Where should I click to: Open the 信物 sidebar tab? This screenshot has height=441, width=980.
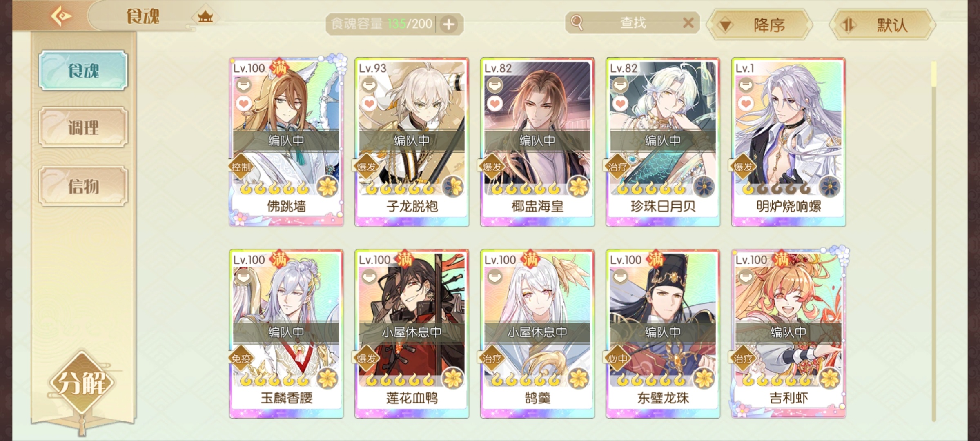83,186
